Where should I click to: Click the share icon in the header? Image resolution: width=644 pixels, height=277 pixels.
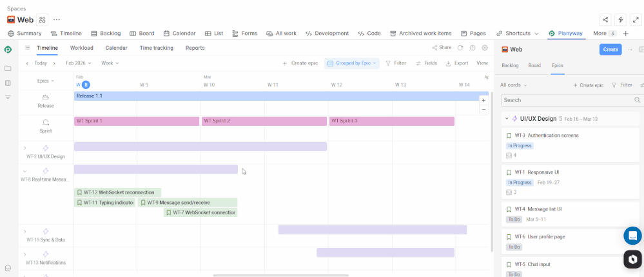tap(605, 20)
